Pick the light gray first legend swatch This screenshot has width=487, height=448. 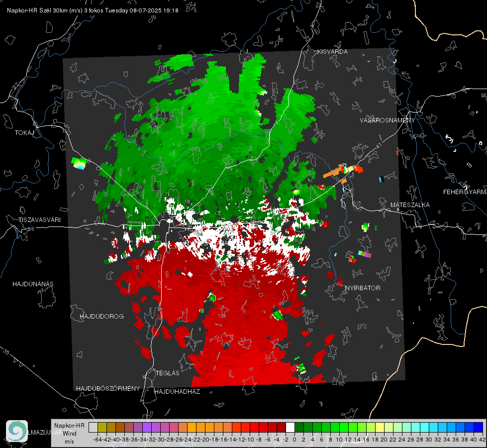point(93,427)
